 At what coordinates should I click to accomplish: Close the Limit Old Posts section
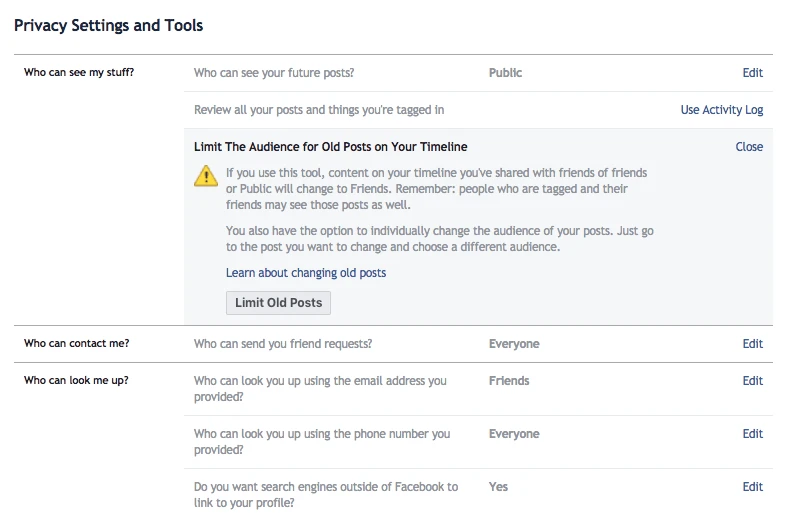[749, 147]
